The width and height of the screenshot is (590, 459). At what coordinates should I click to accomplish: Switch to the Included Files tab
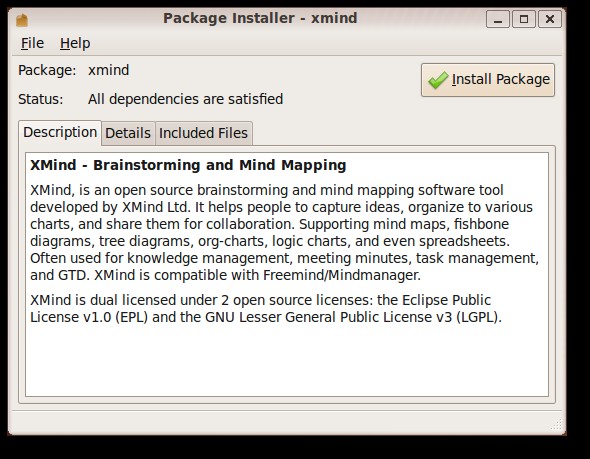click(x=204, y=133)
